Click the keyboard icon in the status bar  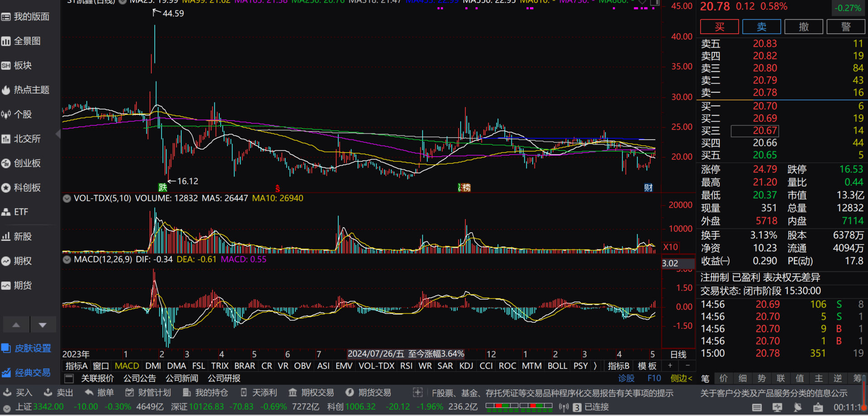point(757,407)
